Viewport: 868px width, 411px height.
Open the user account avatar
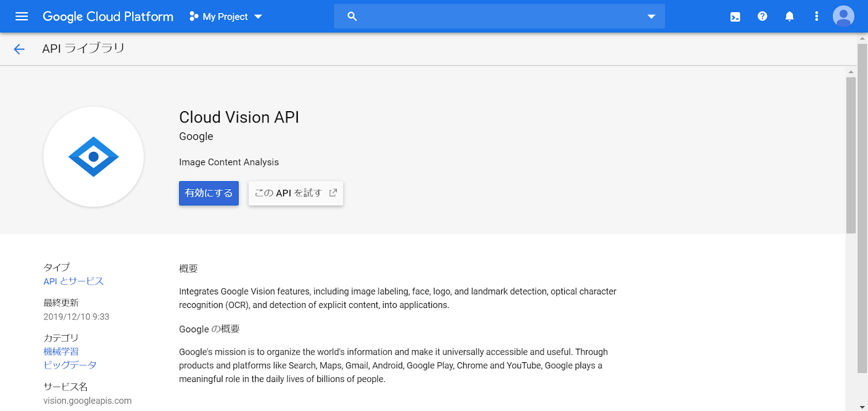tap(844, 16)
